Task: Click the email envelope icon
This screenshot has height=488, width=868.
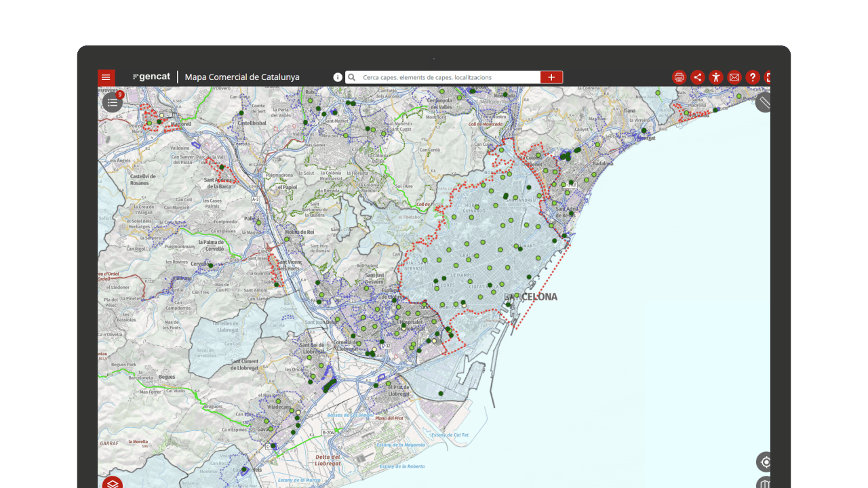Action: pos(734,77)
